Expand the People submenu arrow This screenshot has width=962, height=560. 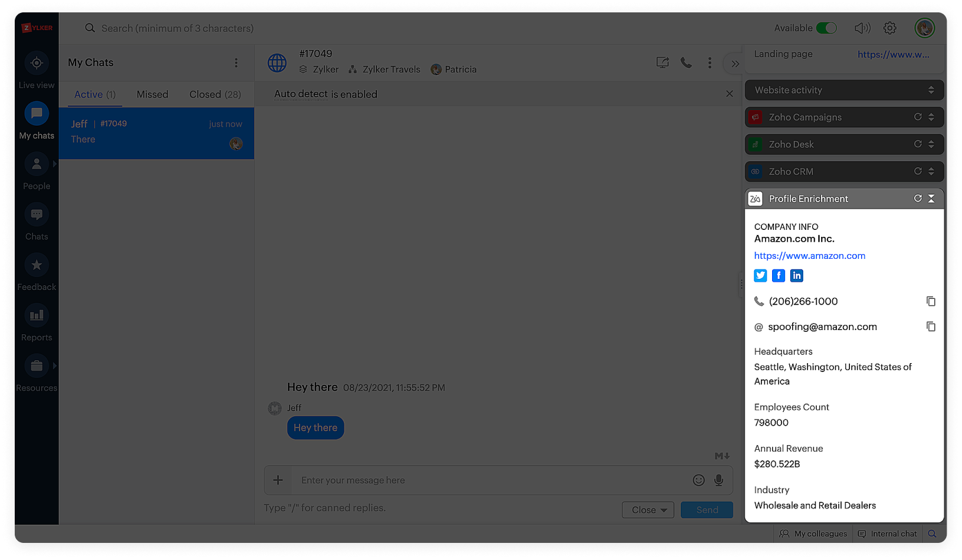tap(54, 164)
